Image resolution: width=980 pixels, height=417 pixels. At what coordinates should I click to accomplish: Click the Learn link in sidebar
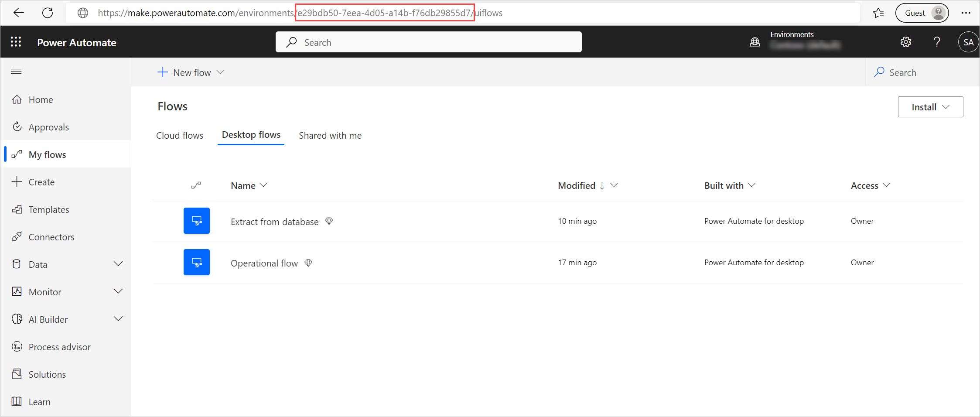(39, 401)
